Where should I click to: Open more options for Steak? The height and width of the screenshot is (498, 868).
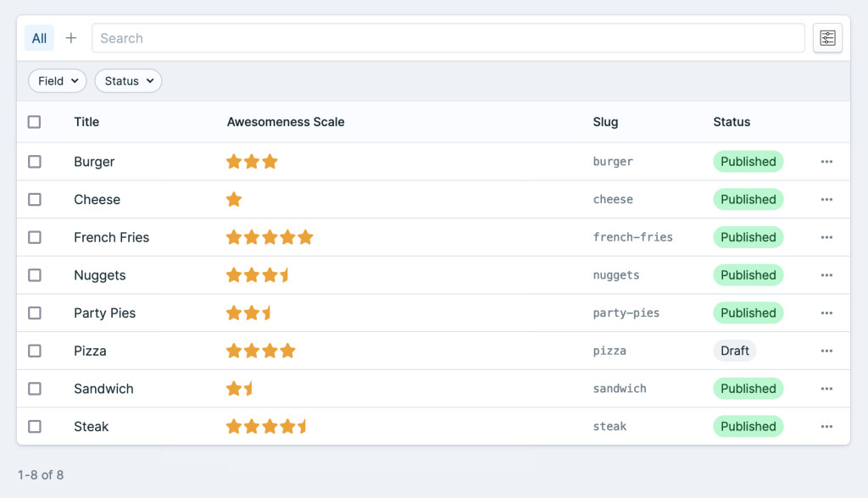click(x=826, y=427)
